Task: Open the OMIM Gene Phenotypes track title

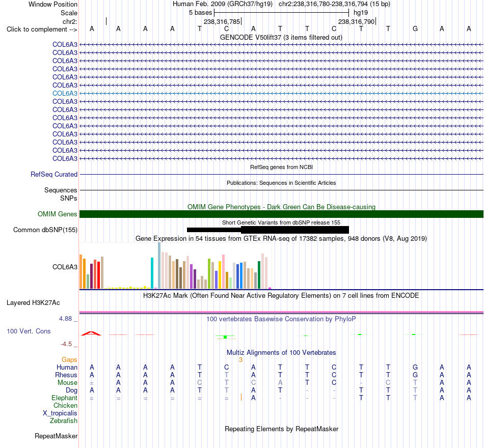Action: tap(281, 207)
